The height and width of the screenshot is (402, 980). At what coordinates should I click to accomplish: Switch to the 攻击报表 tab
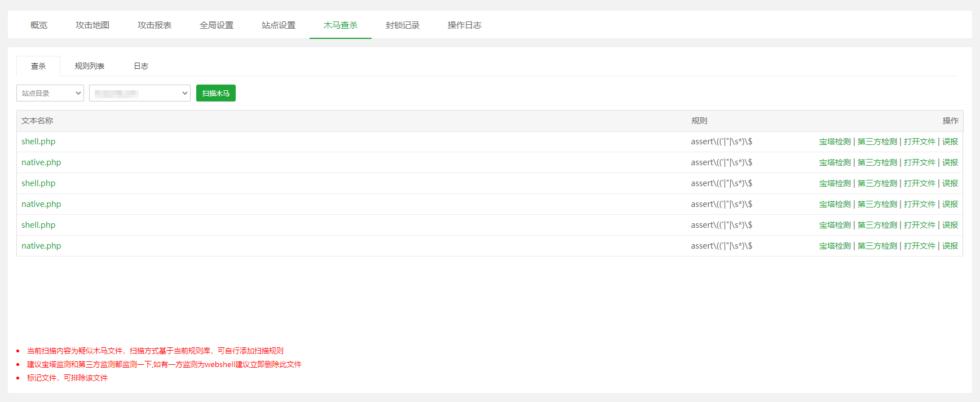[154, 25]
